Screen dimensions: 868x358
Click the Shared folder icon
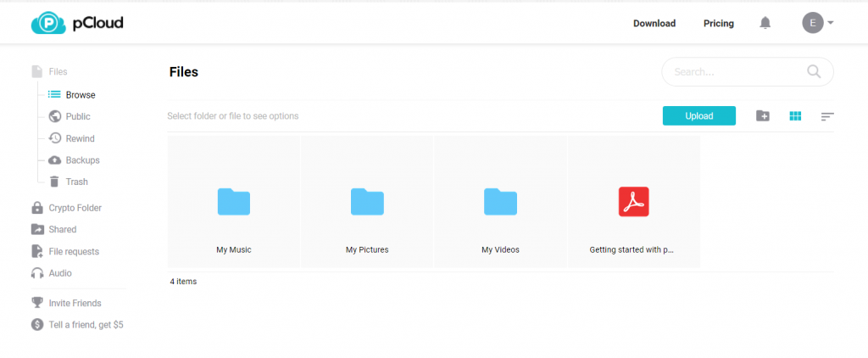[x=37, y=229]
